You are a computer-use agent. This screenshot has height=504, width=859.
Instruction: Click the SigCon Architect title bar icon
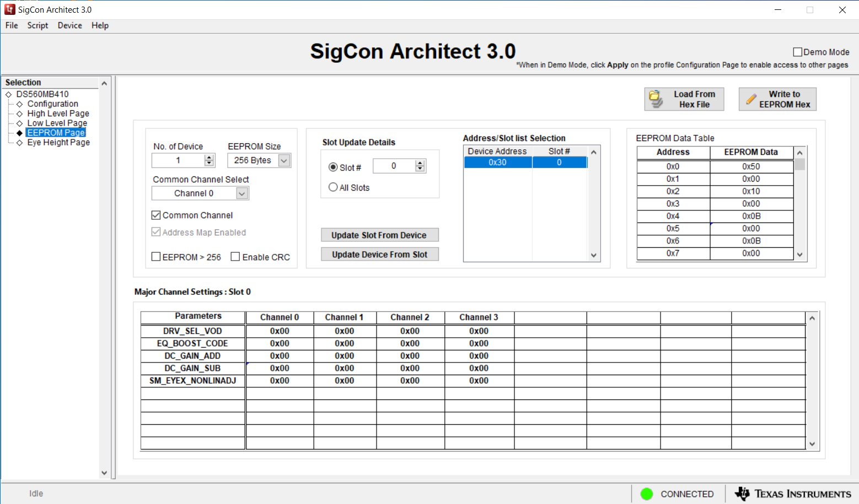(9, 9)
